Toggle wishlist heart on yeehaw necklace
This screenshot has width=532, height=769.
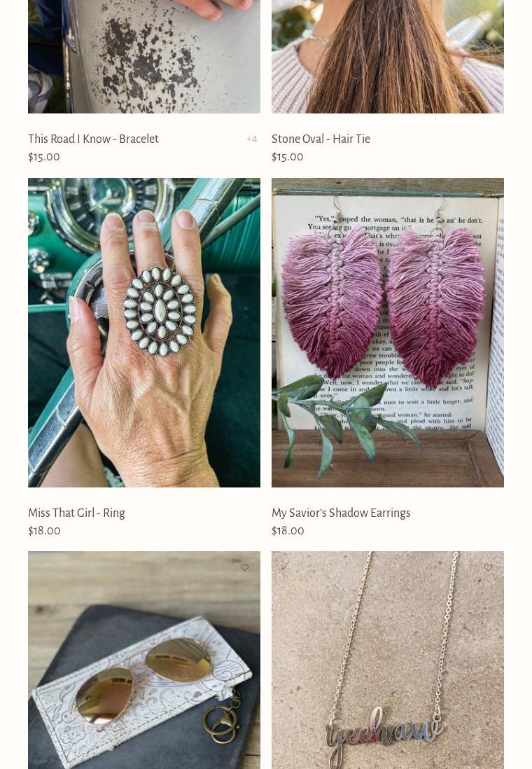(488, 567)
